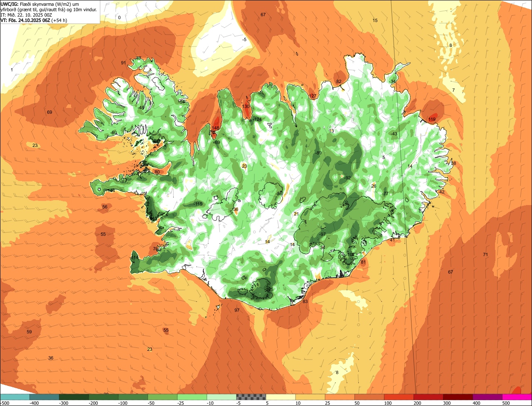The height and width of the screenshot is (406, 532).
Task: Click the map value 21 in the central highlands
Action: [x=296, y=214]
